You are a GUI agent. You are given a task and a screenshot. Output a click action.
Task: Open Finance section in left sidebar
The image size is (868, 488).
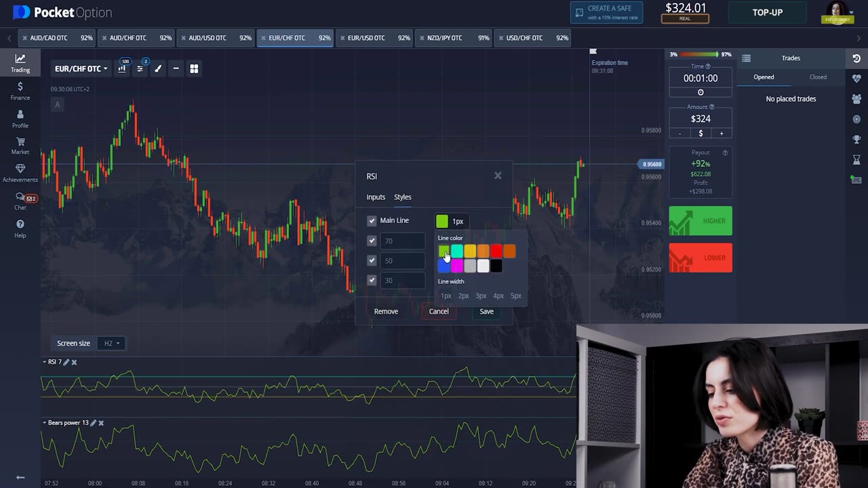20,91
